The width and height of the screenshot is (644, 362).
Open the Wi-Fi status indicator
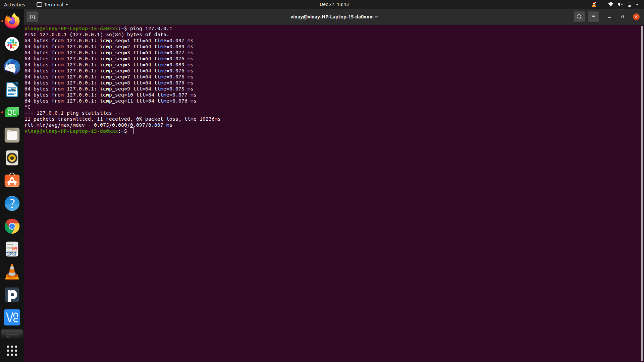pos(610,4)
